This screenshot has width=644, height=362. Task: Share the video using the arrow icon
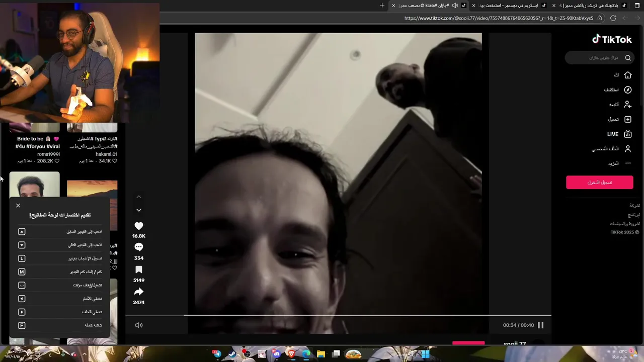[139, 292]
